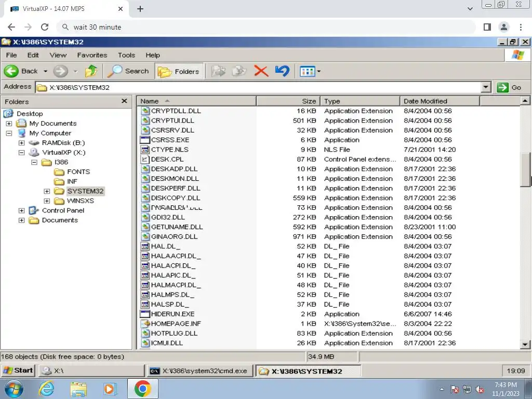Select CSRSS.EXE file icon
Image resolution: width=532 pixels, height=399 pixels.
(145, 140)
